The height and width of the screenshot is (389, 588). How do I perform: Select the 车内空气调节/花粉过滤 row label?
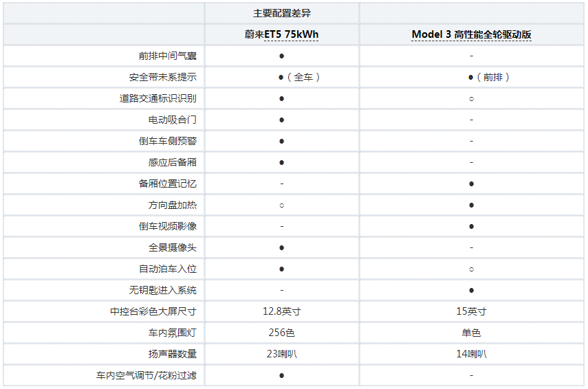click(146, 375)
